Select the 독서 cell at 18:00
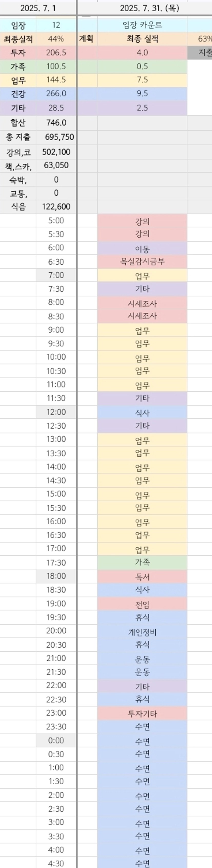The width and height of the screenshot is (212, 868). tap(142, 577)
